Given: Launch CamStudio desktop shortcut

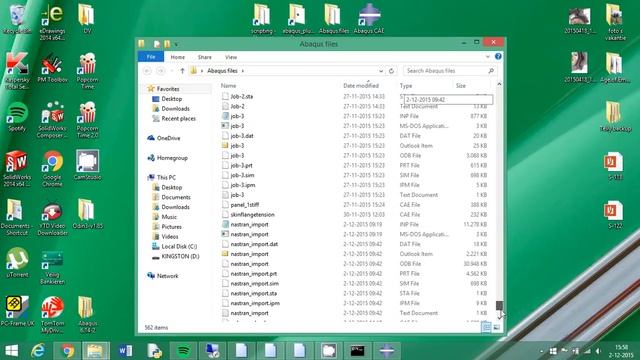Looking at the screenshot, I should [87, 165].
